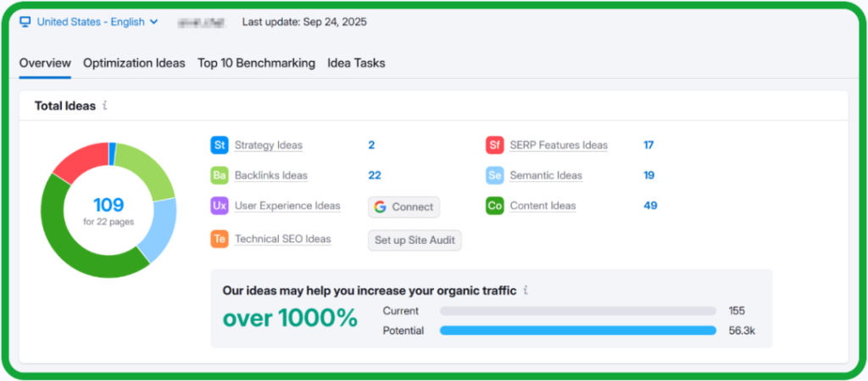868x381 pixels.
Task: Click the Set up Site Audit button
Action: tap(415, 240)
